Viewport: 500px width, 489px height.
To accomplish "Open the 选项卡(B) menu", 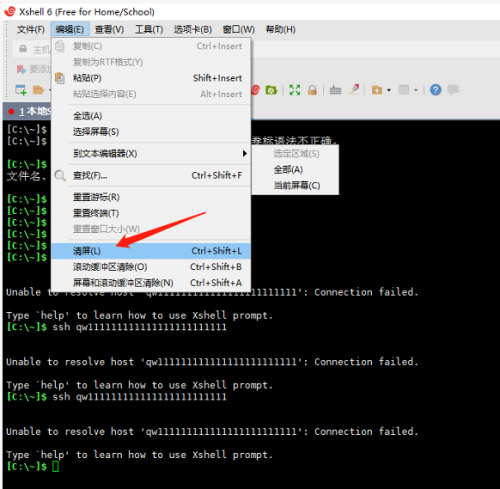I will tap(193, 30).
